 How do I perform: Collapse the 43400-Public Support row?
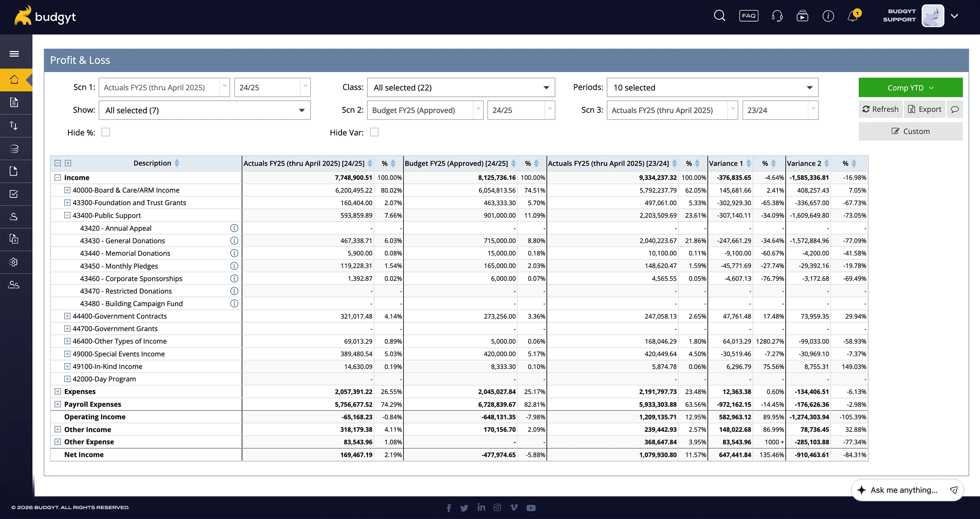pos(67,215)
